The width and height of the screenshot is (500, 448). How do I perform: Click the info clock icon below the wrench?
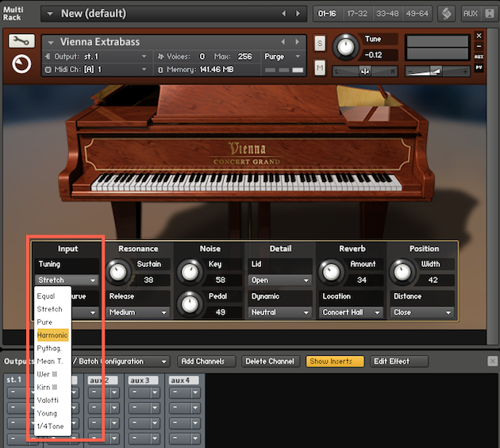(21, 64)
